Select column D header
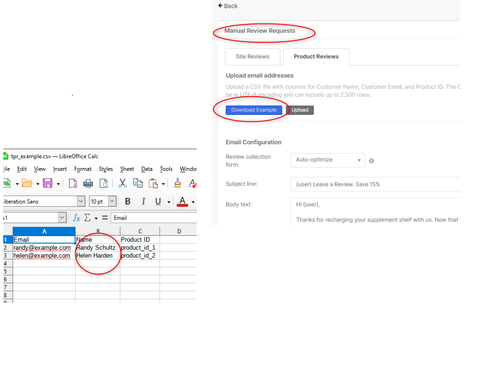The height and width of the screenshot is (379, 500). pyautogui.click(x=179, y=231)
